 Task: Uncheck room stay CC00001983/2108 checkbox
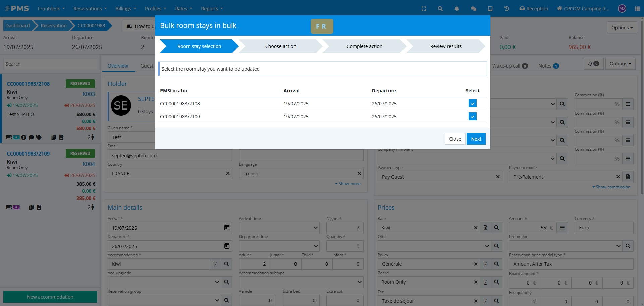pos(472,103)
